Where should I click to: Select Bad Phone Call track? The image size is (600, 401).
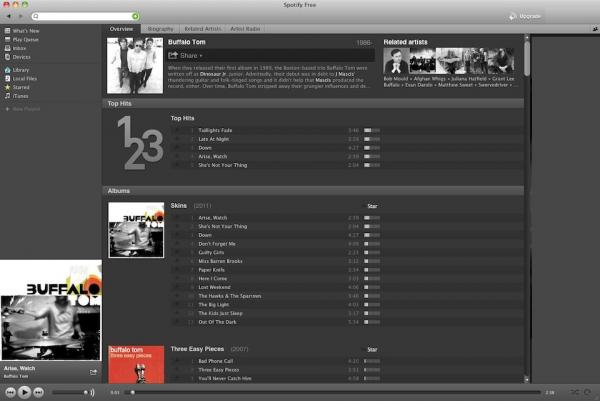click(x=215, y=361)
